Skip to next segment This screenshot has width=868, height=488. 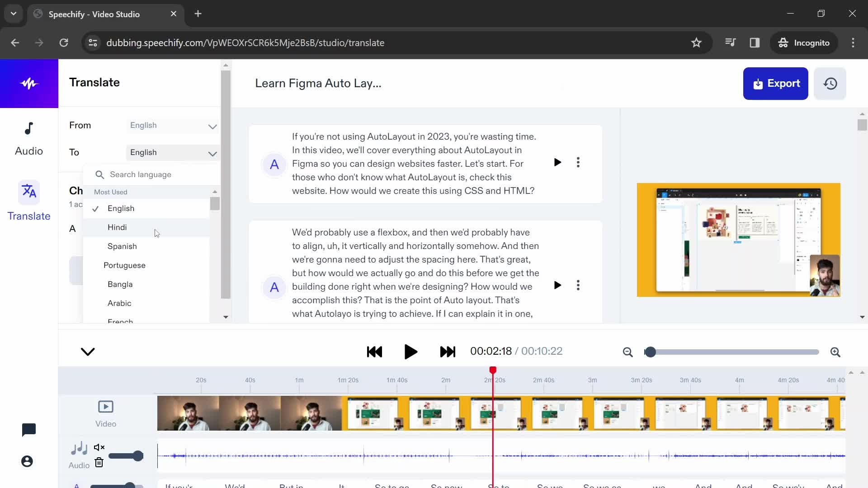448,352
